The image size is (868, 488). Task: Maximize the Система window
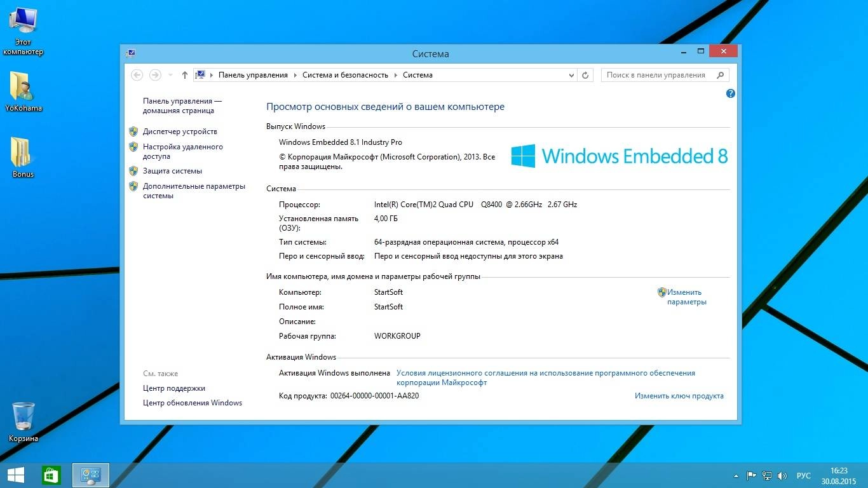point(701,51)
